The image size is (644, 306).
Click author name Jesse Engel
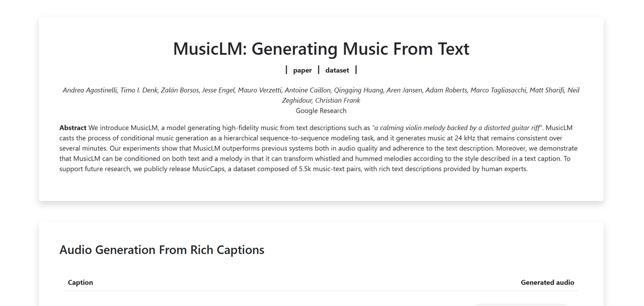[x=218, y=90]
